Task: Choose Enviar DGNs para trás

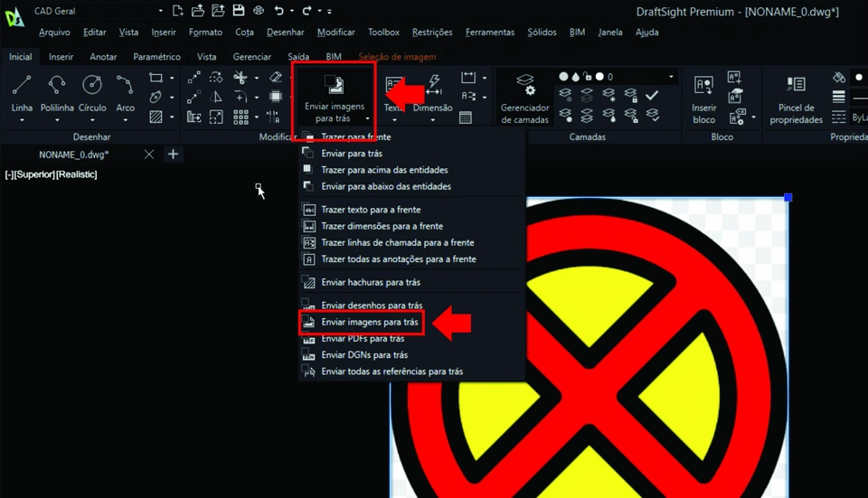Action: tap(411, 355)
